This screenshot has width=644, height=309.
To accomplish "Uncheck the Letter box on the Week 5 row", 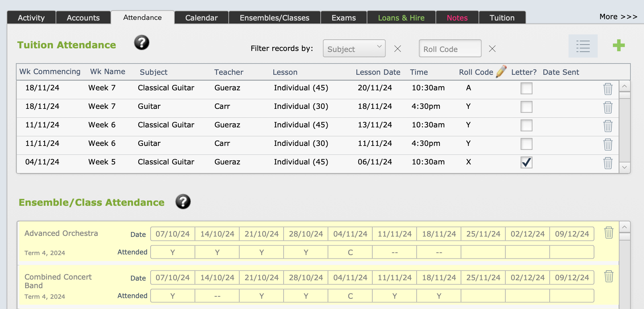I will pyautogui.click(x=526, y=162).
